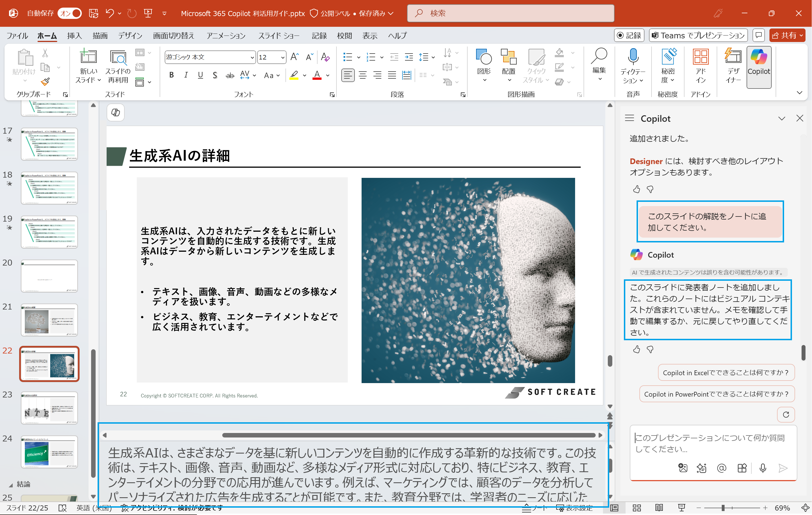Image resolution: width=812 pixels, height=515 pixels.
Task: Toggle Bold formatting
Action: click(172, 75)
